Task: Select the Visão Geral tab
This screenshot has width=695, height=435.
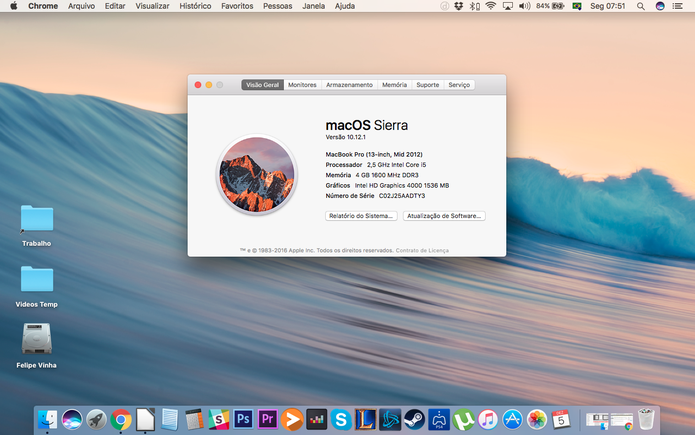Action: 262,85
